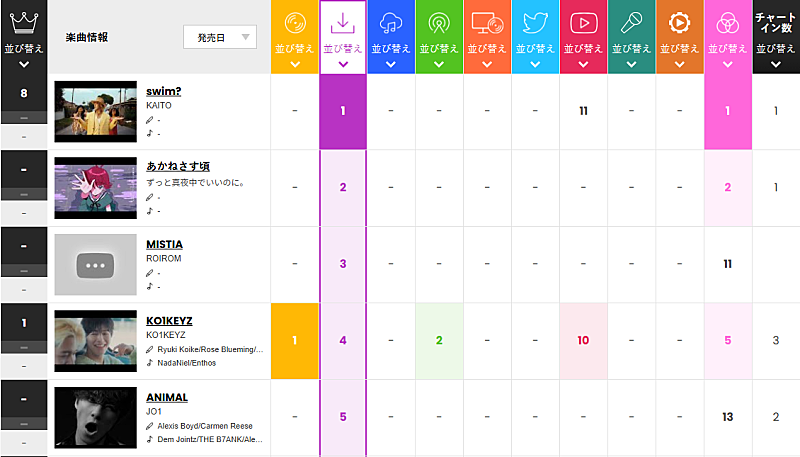Open MISTIA placeholder thumbnail

(x=95, y=265)
